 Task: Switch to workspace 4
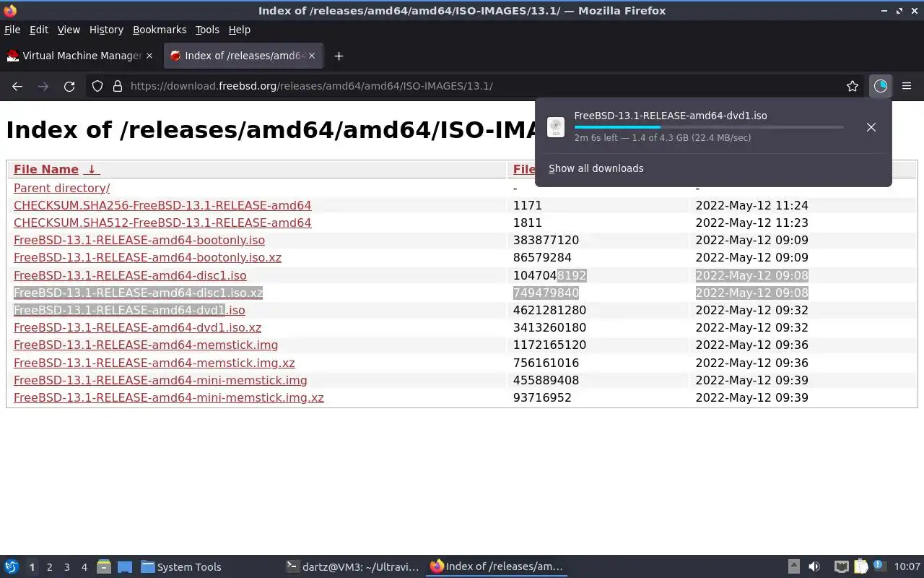point(84,567)
